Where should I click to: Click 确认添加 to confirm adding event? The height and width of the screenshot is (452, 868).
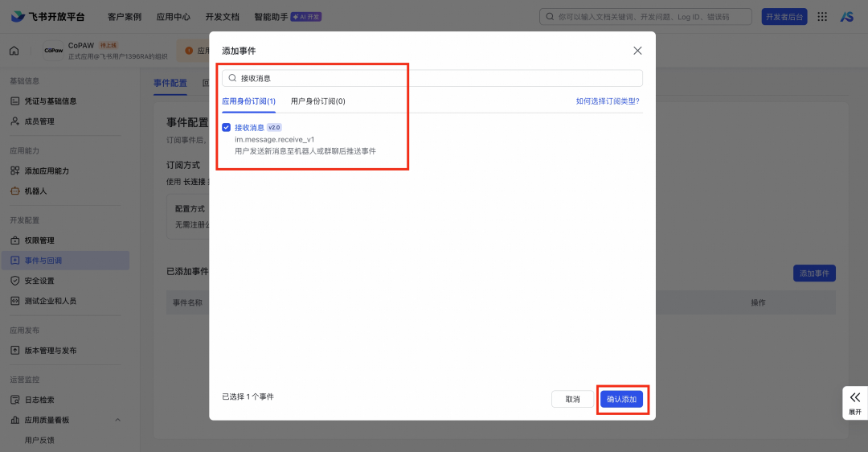[x=621, y=399]
